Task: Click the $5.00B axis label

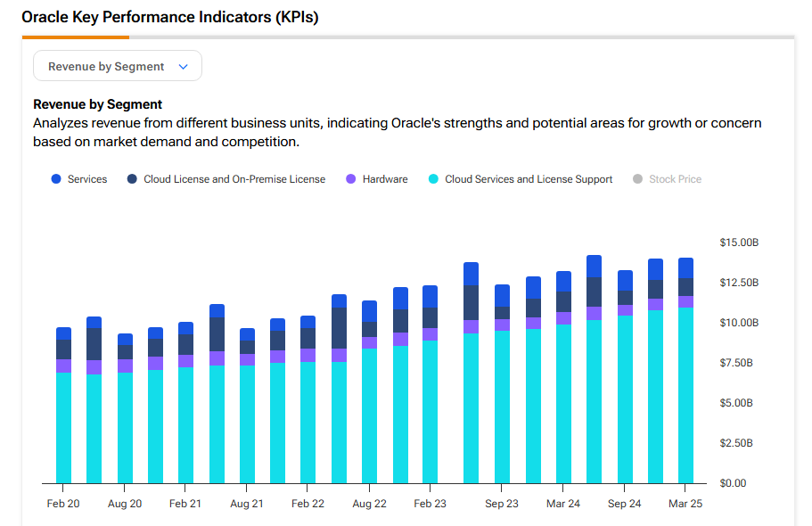Action: 736,403
